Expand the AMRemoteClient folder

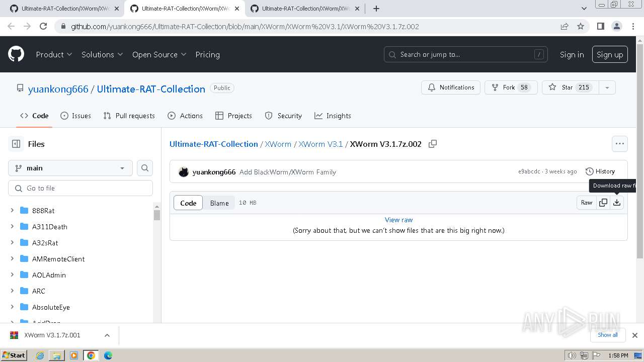tap(12, 259)
